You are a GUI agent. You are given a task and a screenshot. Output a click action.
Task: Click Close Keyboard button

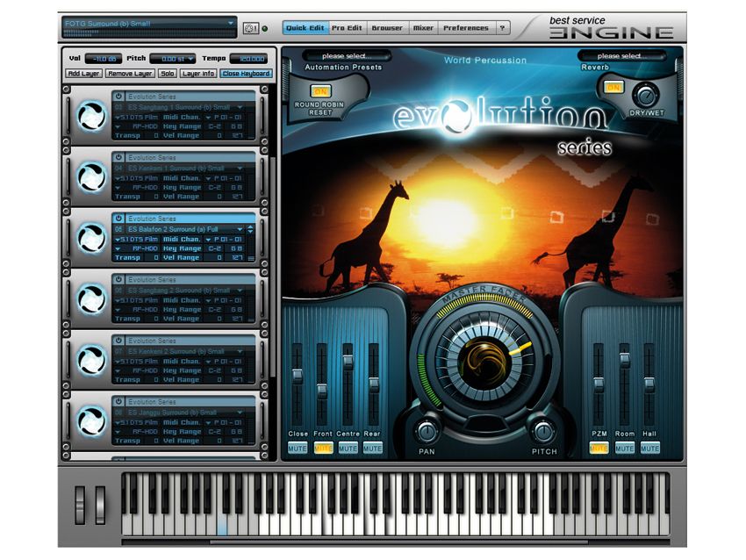point(246,73)
